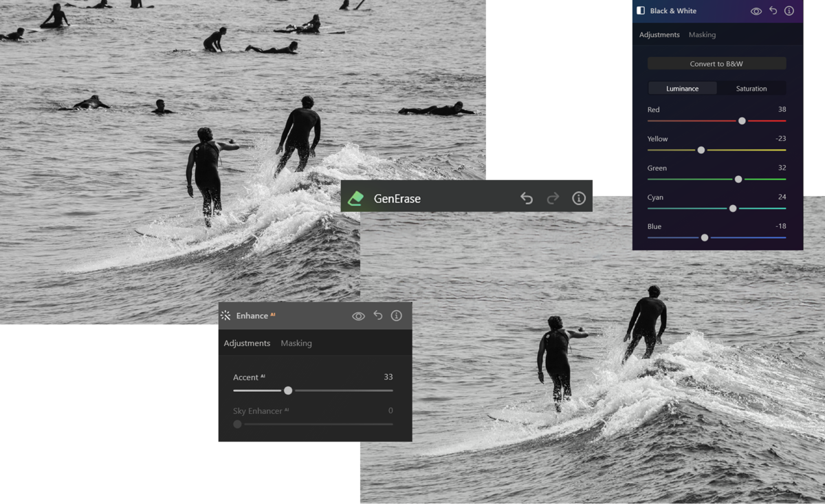Image resolution: width=825 pixels, height=504 pixels.
Task: Open GenErase info
Action: pyautogui.click(x=579, y=199)
